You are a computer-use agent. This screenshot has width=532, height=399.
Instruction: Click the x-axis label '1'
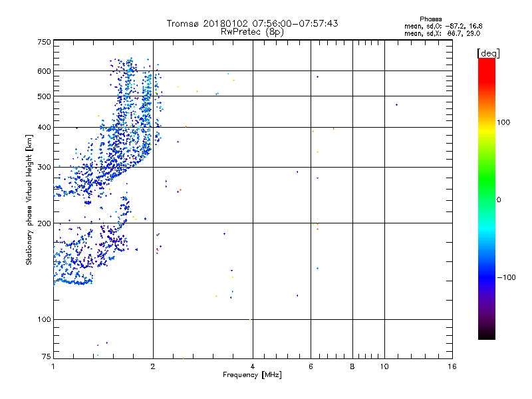pyautogui.click(x=53, y=366)
